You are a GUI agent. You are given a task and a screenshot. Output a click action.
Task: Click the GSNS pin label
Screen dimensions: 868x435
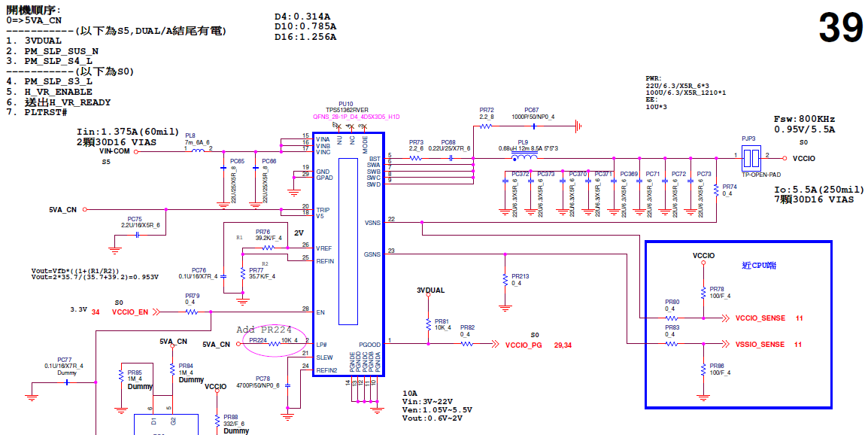(x=372, y=255)
